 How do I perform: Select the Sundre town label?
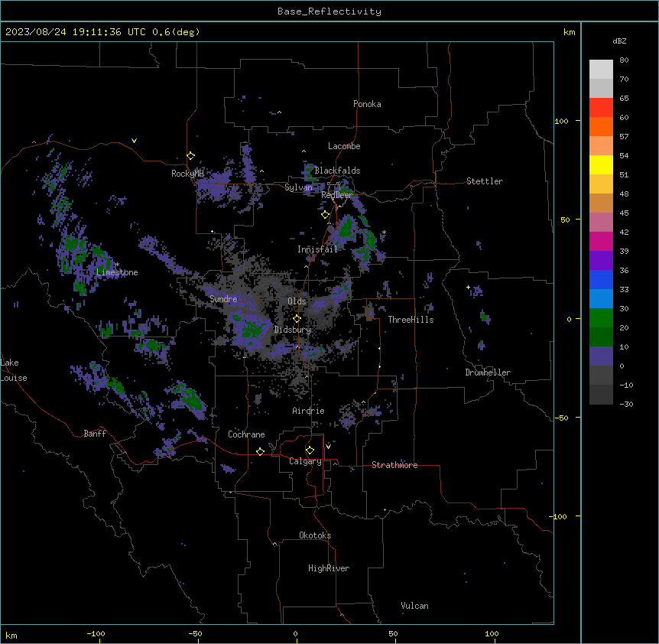(223, 299)
